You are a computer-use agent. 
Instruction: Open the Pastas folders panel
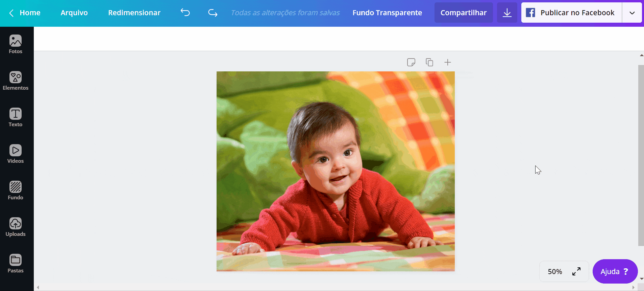[16, 264]
